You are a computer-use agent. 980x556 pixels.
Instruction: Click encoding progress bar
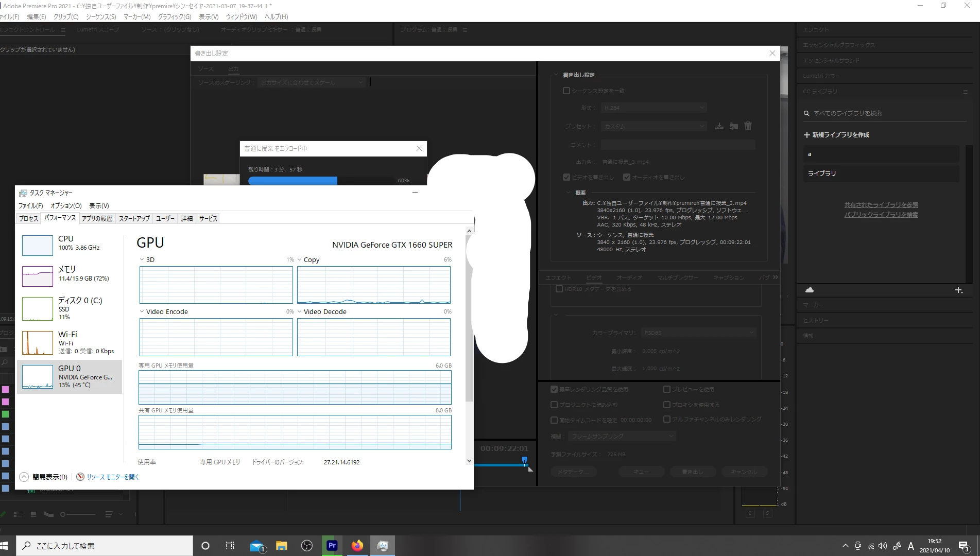[x=321, y=181]
